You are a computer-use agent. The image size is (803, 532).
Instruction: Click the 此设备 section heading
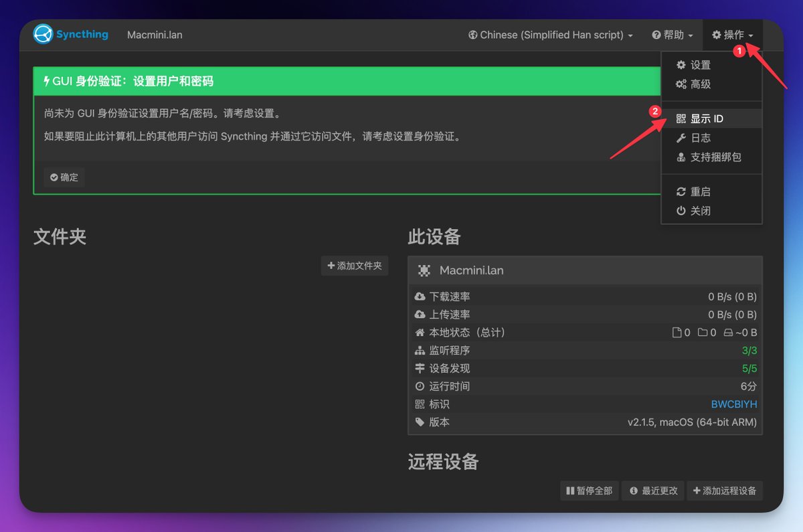coord(434,236)
